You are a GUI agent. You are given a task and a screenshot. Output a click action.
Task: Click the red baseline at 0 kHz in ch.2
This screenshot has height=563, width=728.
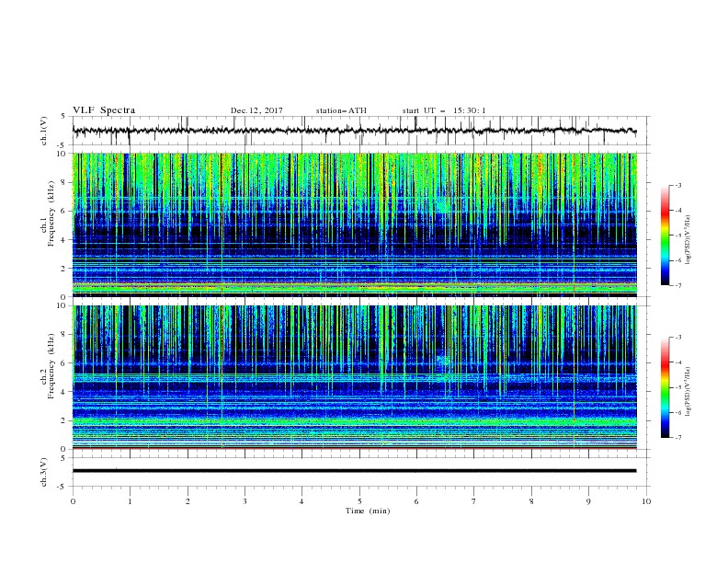(354, 448)
